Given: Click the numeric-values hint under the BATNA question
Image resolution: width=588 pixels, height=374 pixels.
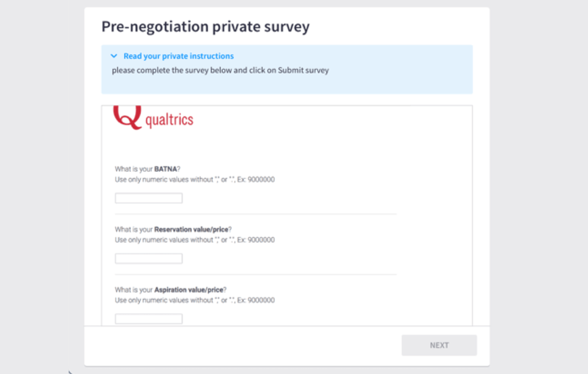Looking at the screenshot, I should (194, 179).
